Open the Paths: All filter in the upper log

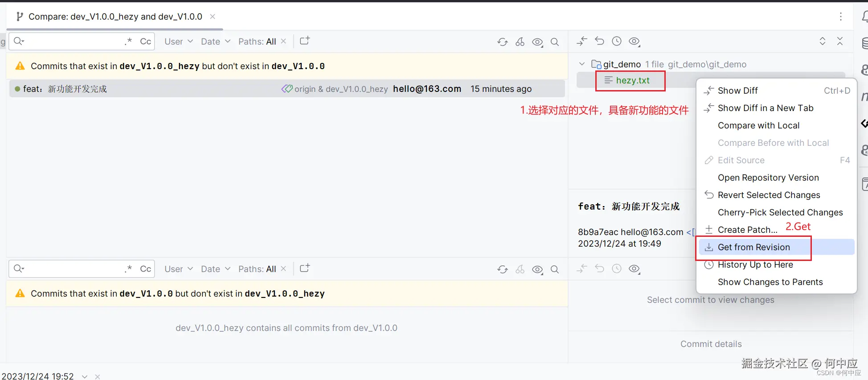257,41
